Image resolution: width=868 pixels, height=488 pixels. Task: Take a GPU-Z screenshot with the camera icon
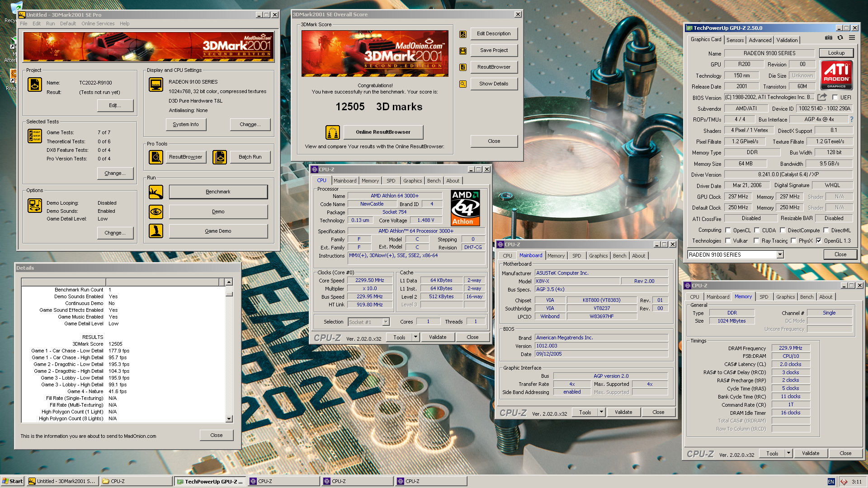(x=828, y=38)
